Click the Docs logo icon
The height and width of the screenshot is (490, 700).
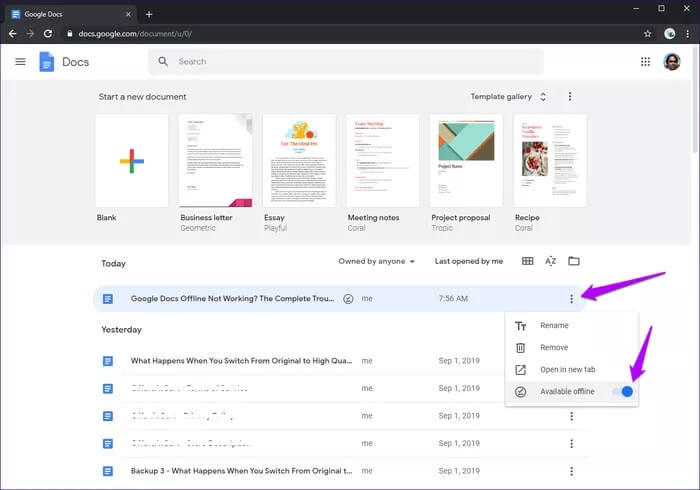point(47,62)
